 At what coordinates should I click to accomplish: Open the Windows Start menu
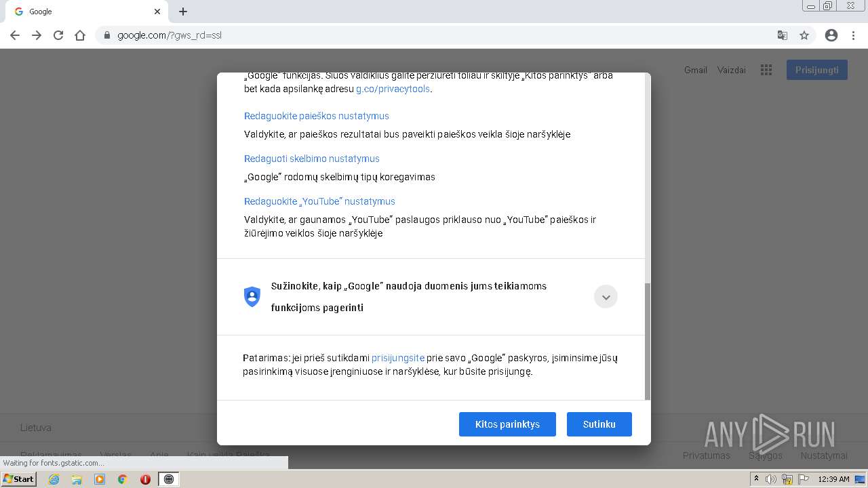18,479
